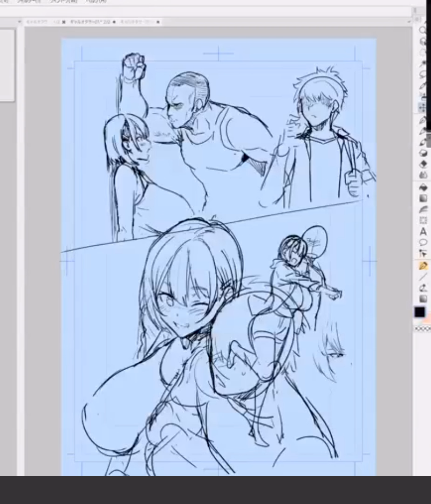Select the Auto Select magic wand tool
The image size is (431, 504).
423,64
